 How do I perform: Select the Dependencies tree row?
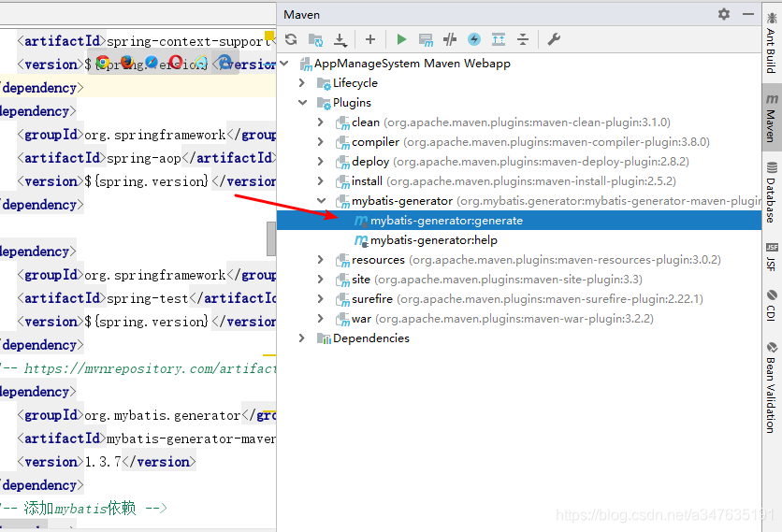(519, 338)
